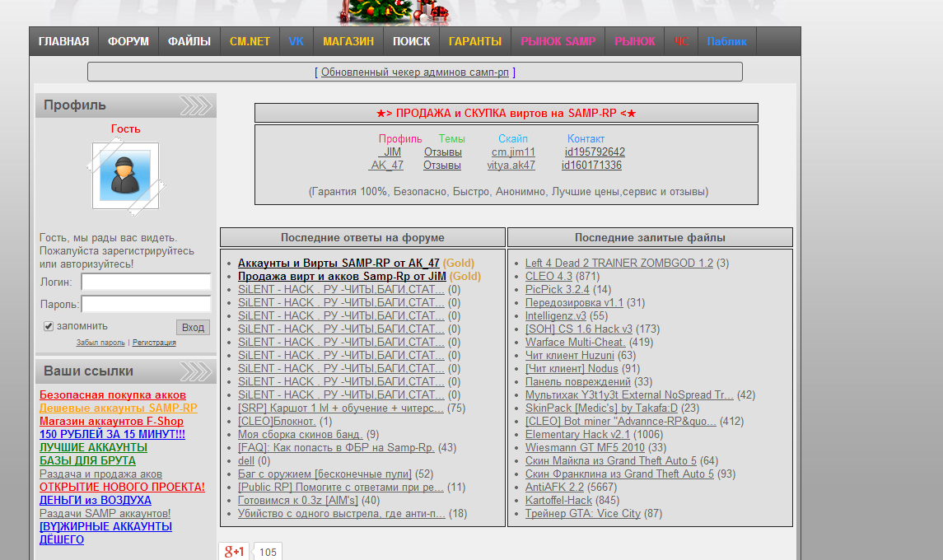Open the contact id160171336
The height and width of the screenshot is (560, 943).
pos(592,166)
